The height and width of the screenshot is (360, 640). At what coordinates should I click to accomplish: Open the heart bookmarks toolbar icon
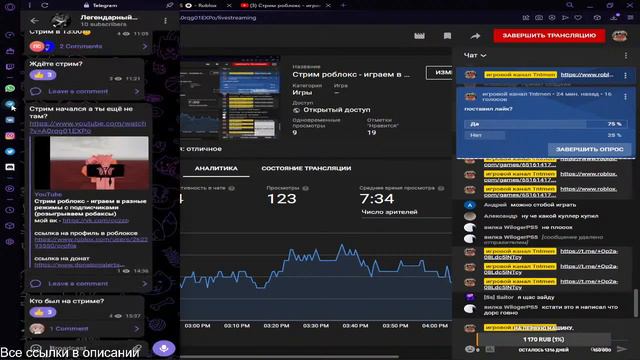click(578, 18)
